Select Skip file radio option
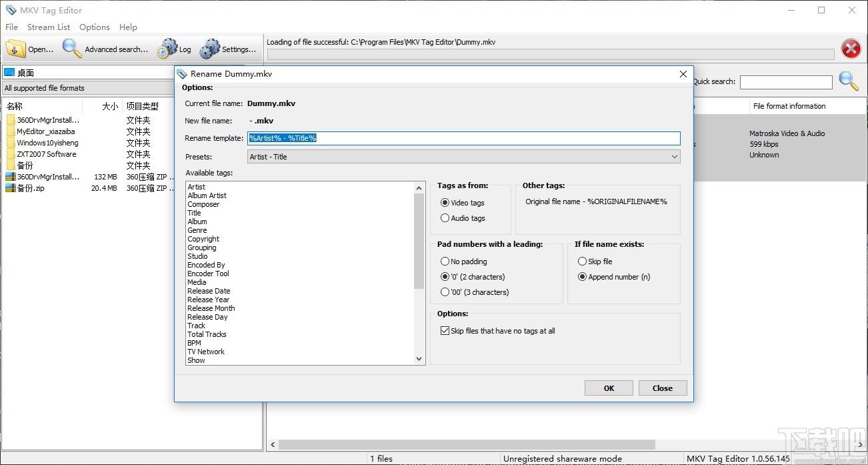868x465 pixels. coord(582,262)
